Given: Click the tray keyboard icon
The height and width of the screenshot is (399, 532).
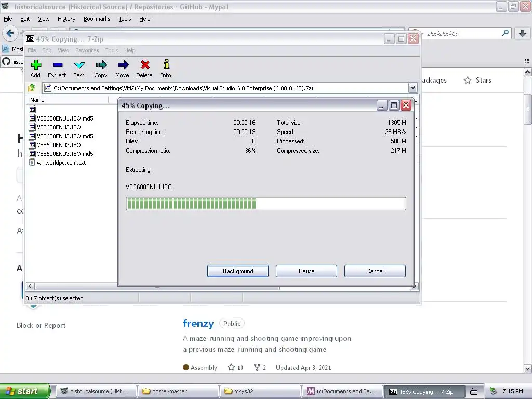Looking at the screenshot, I should coord(474,391).
